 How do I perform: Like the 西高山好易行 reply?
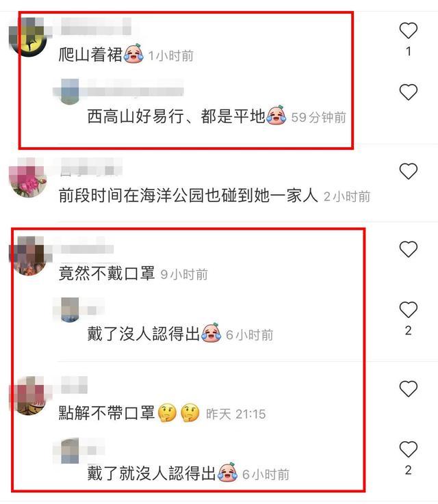pyautogui.click(x=408, y=92)
